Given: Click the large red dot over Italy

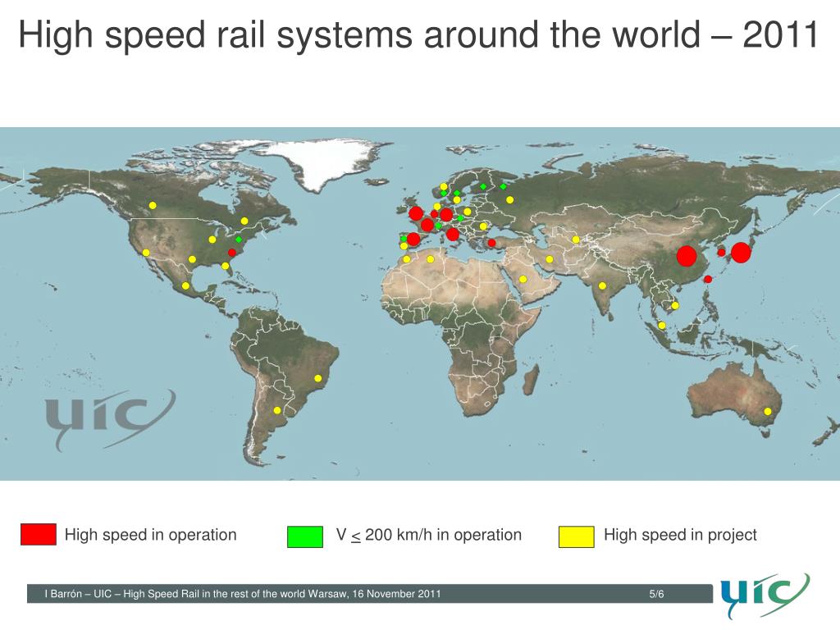Looking at the screenshot, I should click(453, 234).
